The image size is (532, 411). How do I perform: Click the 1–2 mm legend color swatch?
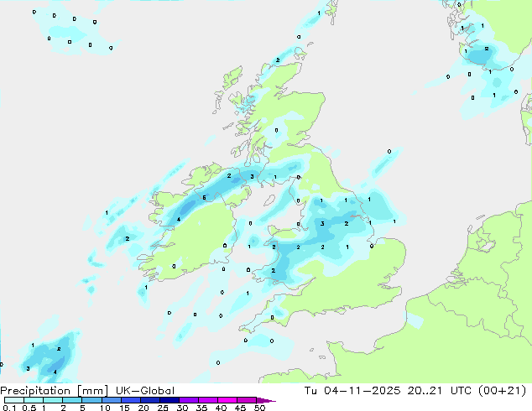coord(53,400)
